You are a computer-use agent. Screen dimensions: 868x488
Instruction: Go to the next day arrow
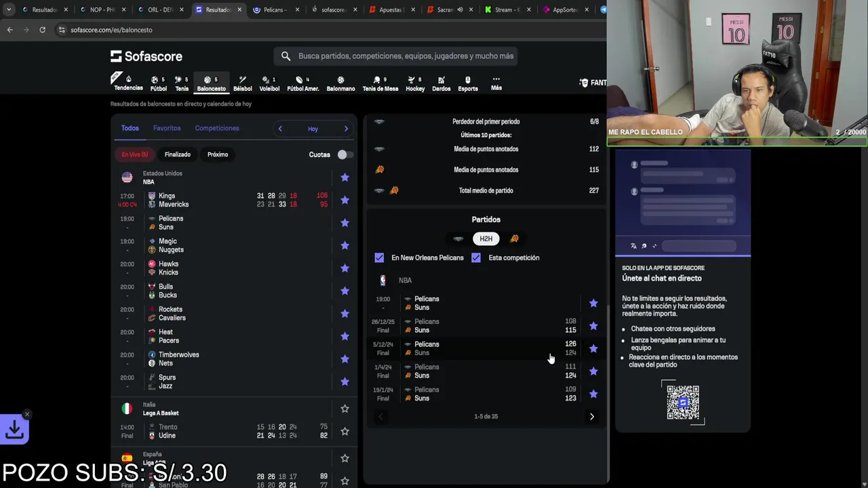click(x=346, y=129)
